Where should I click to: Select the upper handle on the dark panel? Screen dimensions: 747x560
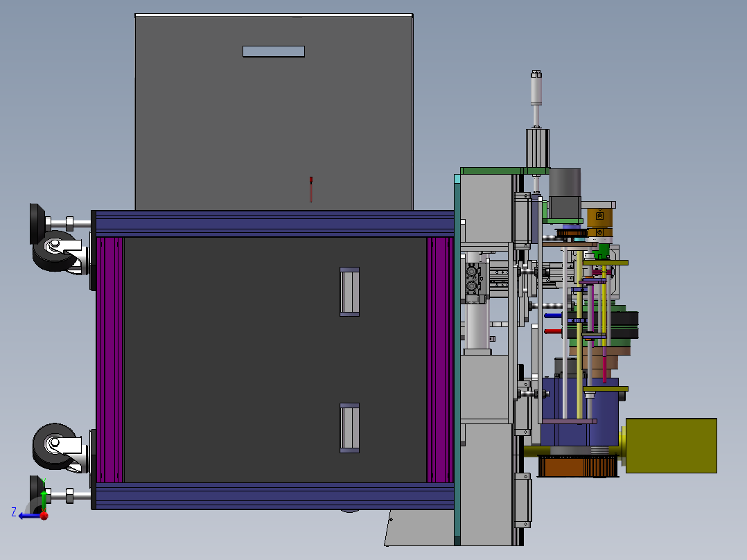(349, 292)
